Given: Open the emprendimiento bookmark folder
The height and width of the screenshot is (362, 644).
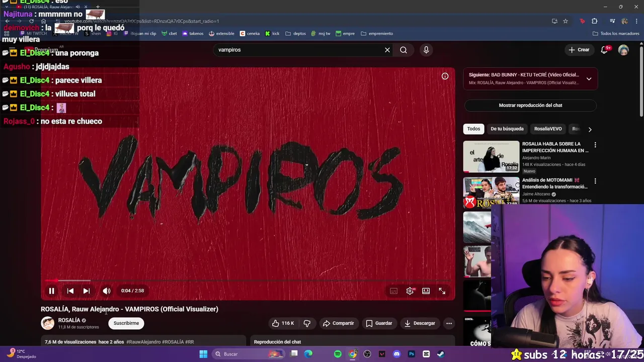Looking at the screenshot, I should point(377,34).
